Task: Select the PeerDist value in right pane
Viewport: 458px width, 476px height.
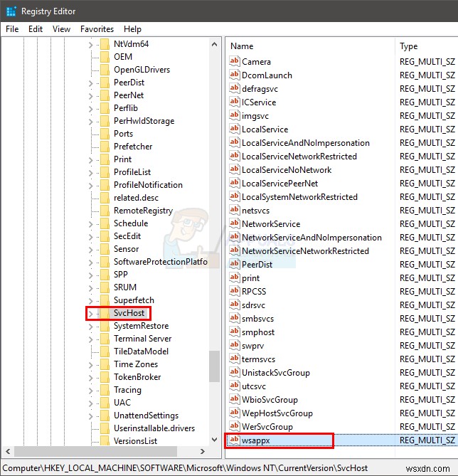Action: (x=257, y=265)
